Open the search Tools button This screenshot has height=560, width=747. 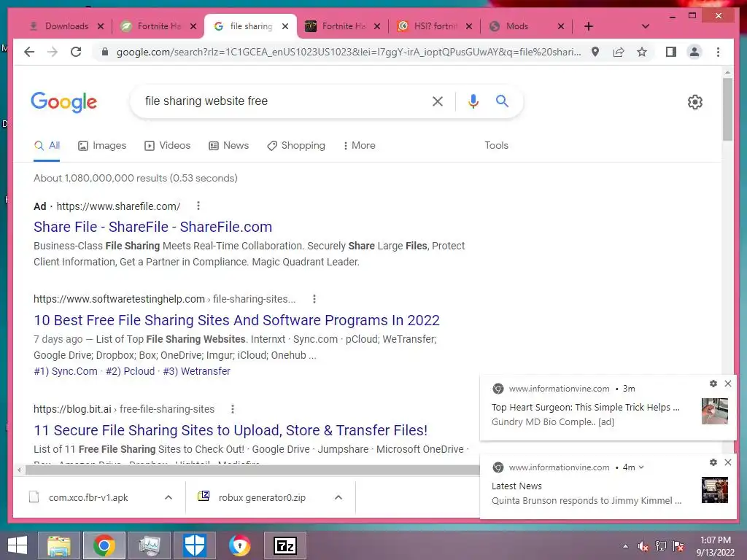point(496,146)
